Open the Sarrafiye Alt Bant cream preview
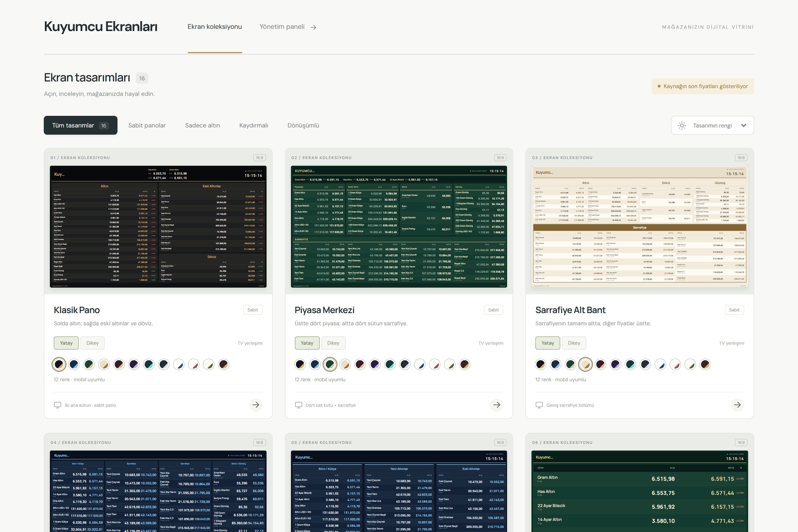Viewport: 798px width, 532px height. click(640, 227)
